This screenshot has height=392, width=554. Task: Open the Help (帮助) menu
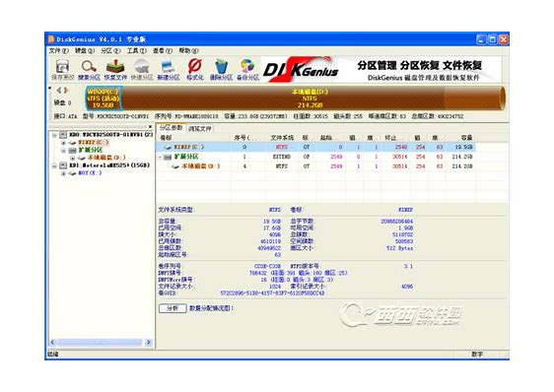click(188, 51)
